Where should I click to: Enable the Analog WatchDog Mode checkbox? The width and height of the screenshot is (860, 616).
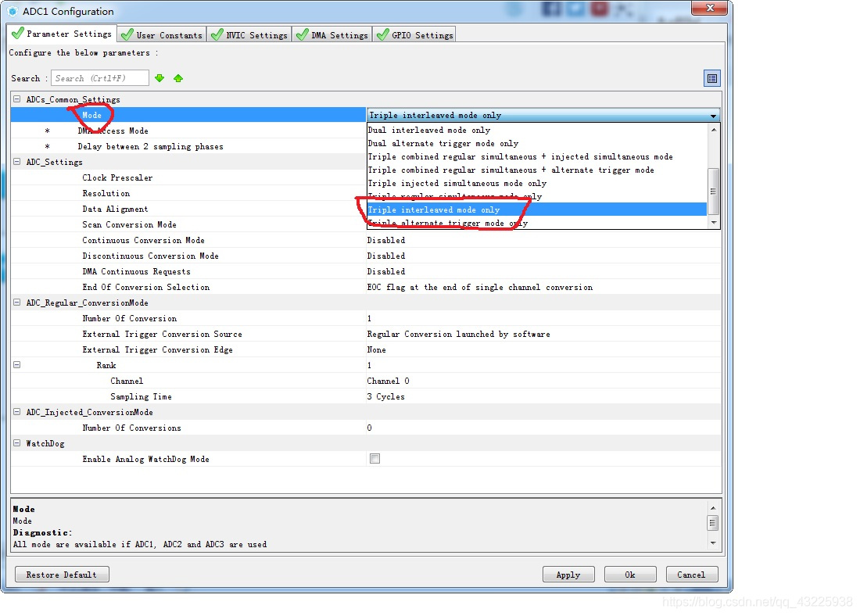click(x=374, y=459)
